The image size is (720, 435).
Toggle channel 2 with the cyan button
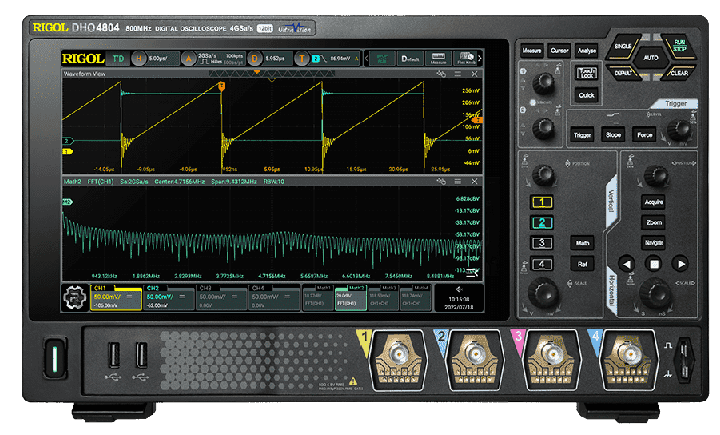click(541, 222)
